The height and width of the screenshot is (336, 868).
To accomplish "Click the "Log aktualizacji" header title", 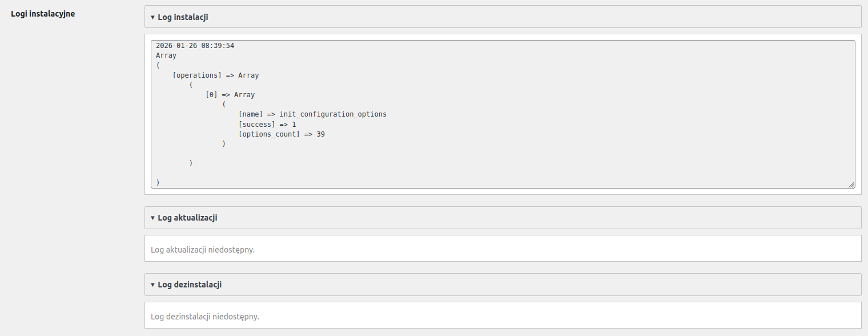I will coord(187,218).
